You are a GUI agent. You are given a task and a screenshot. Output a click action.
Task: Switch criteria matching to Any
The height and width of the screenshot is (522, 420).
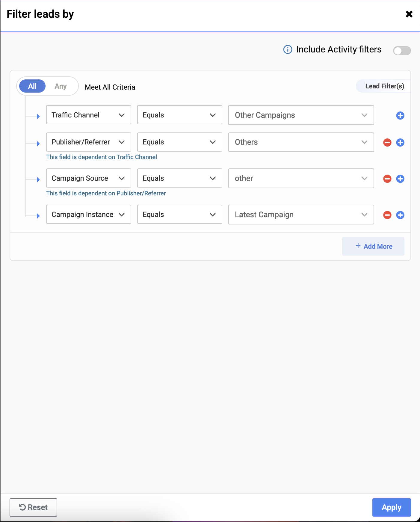click(x=61, y=86)
